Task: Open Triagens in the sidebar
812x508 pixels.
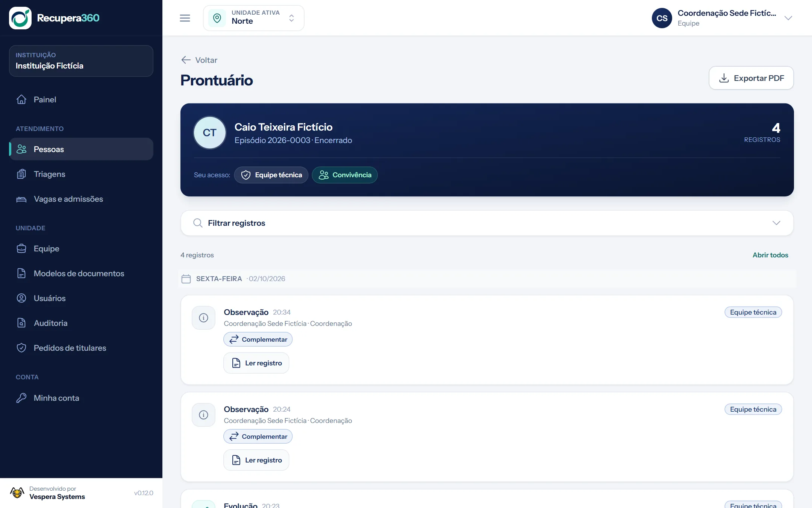Action: pos(81,174)
